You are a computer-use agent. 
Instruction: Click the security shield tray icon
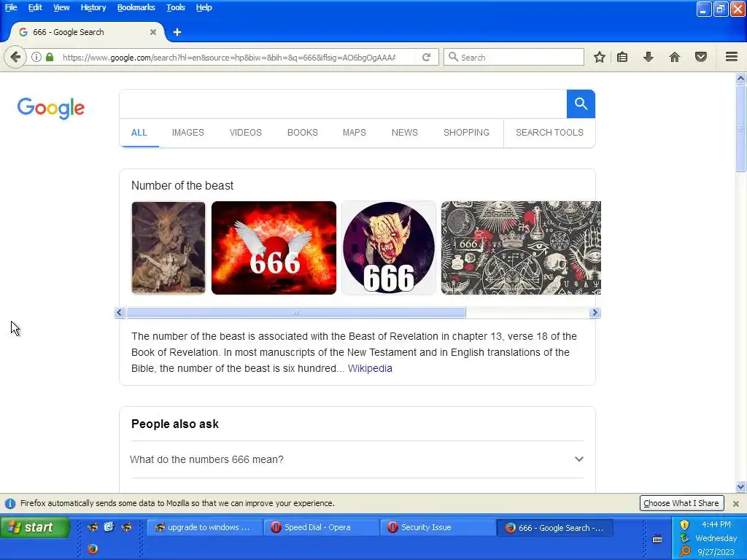click(684, 525)
